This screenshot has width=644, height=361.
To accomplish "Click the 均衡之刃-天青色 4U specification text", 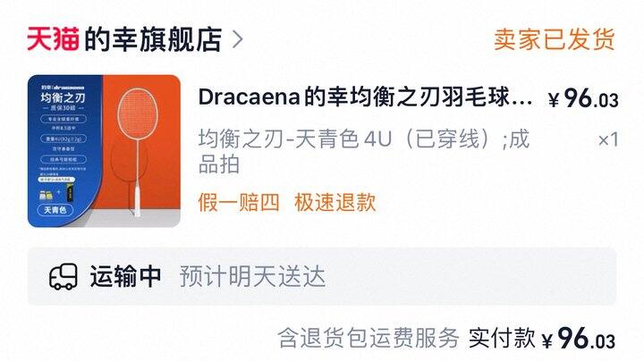I will [363, 151].
